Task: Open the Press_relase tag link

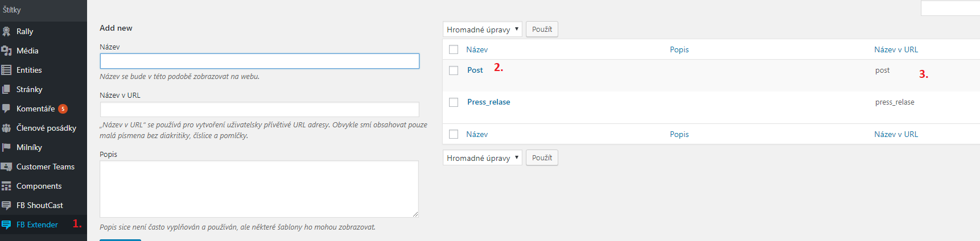Action: [x=488, y=102]
